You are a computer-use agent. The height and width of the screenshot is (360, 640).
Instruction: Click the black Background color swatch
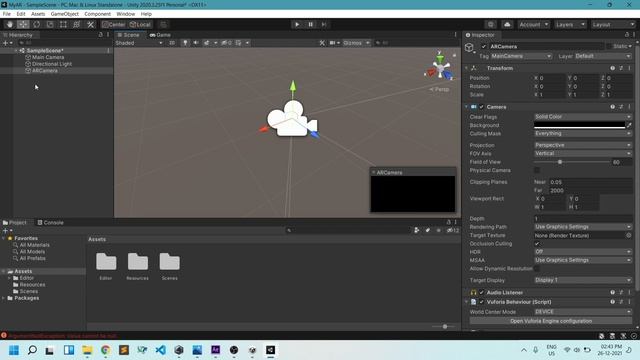(x=580, y=125)
